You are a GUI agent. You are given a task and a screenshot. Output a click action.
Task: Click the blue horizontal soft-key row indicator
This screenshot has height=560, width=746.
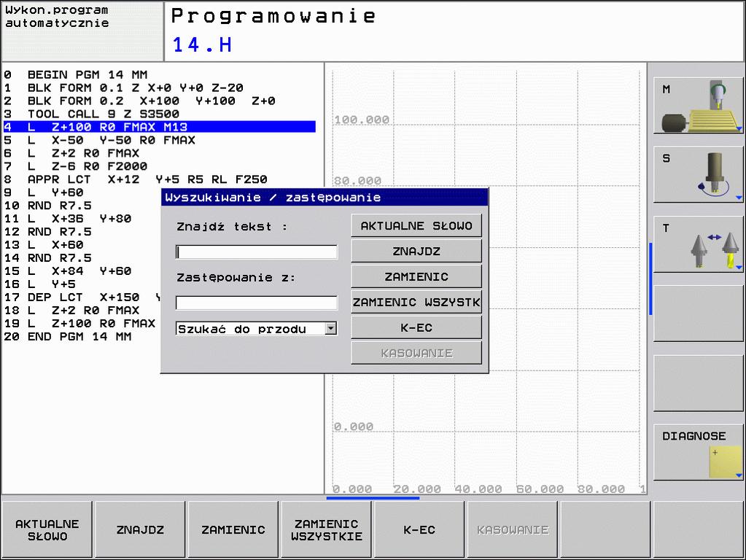pos(373,498)
